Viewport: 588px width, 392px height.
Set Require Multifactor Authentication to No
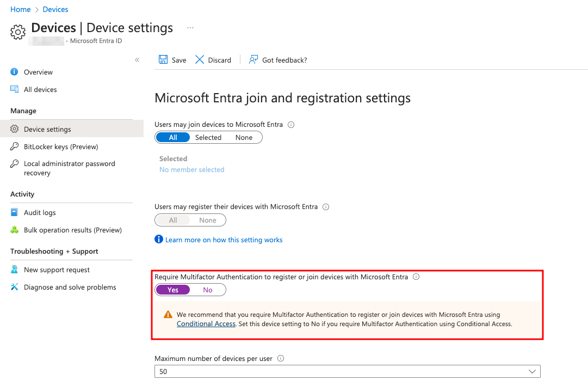pos(207,290)
